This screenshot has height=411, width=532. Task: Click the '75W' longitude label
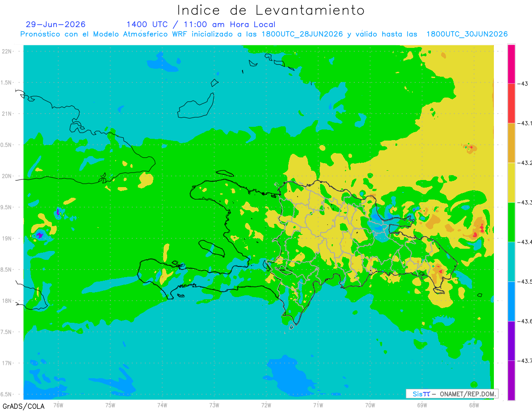[x=110, y=405]
